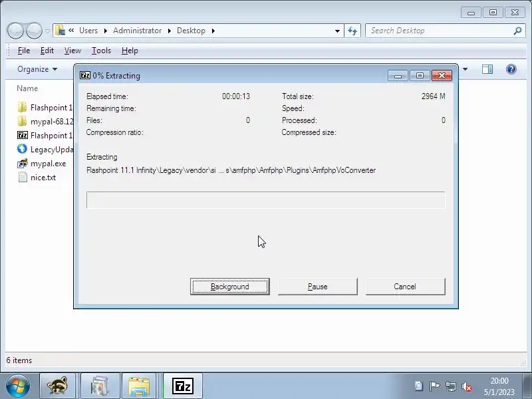This screenshot has width=532, height=399.
Task: Open recent pages dropdown arrow
Action: [x=47, y=31]
